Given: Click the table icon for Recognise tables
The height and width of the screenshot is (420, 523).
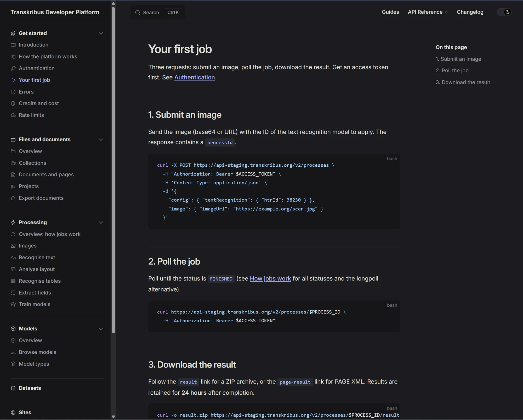Looking at the screenshot, I should point(13,281).
